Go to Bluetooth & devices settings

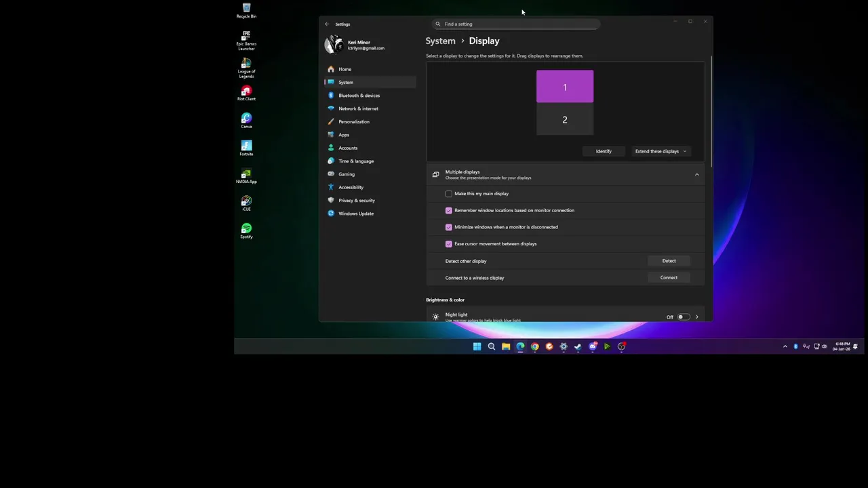click(370, 96)
